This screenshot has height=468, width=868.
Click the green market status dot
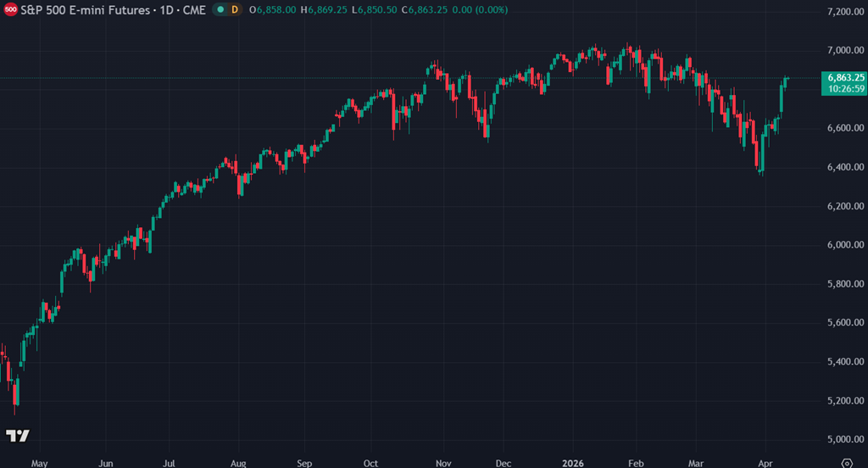220,9
